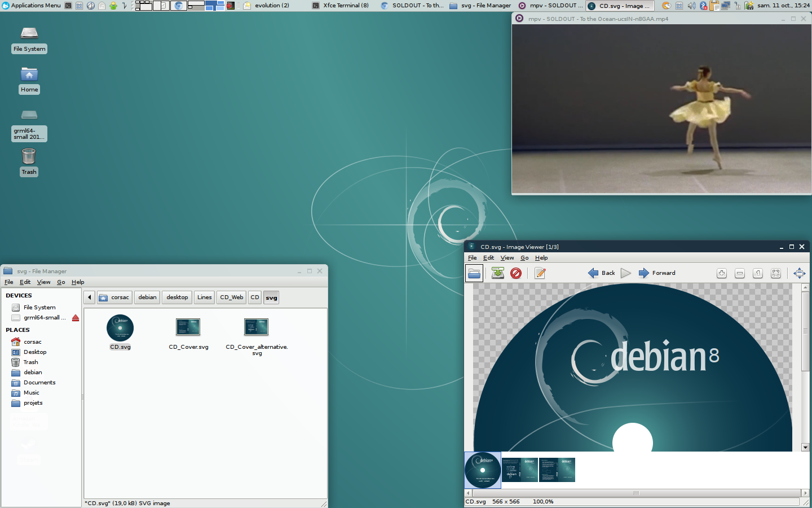Open corsac home in the sidebar
Image resolution: width=812 pixels, height=508 pixels.
coord(32,342)
